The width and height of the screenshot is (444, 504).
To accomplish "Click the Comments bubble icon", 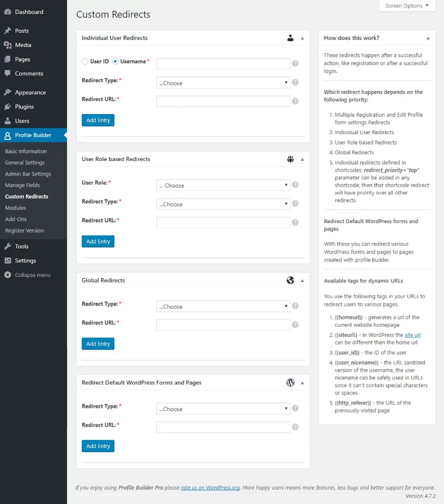I will click(8, 73).
